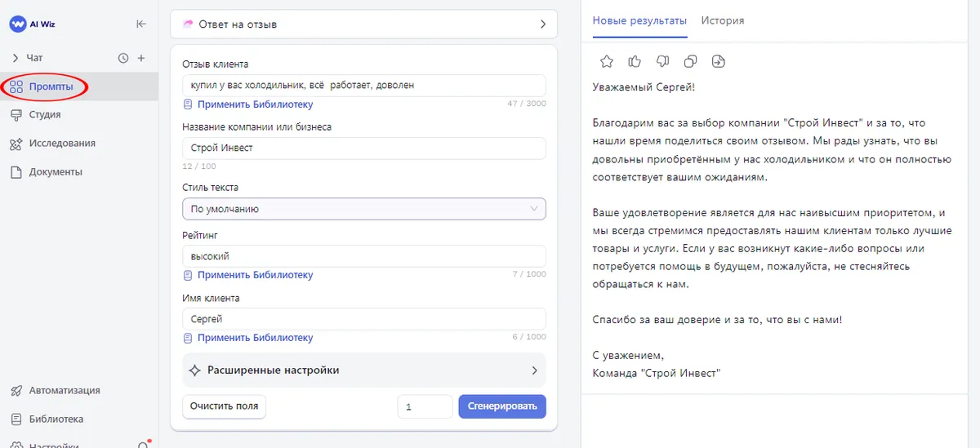Focus the Отзыв клиента input field
The image size is (980, 448).
[363, 85]
